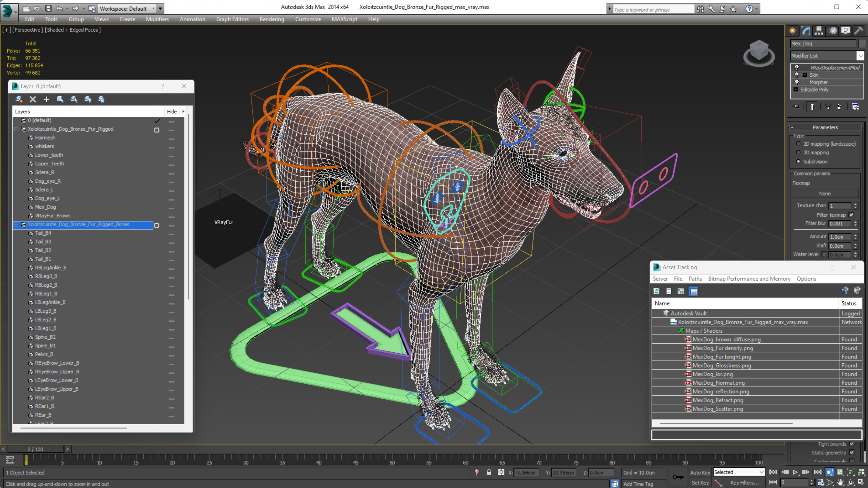
Task: Toggle the Tight bounds checkbox
Action: 852,444
